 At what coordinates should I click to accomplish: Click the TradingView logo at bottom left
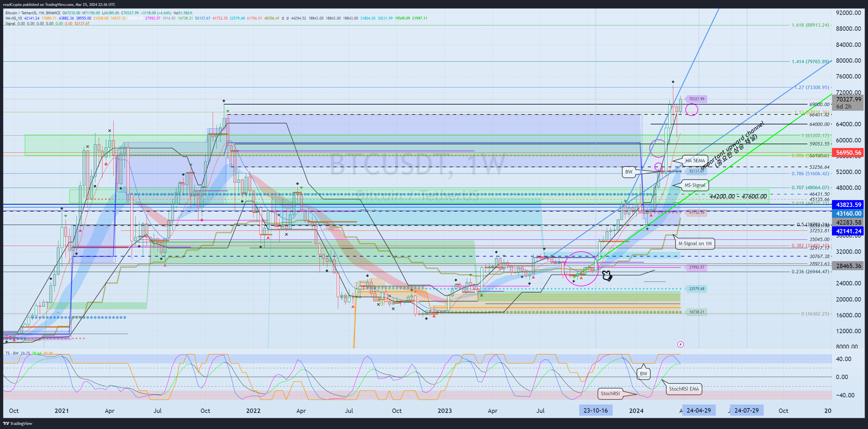point(18,423)
